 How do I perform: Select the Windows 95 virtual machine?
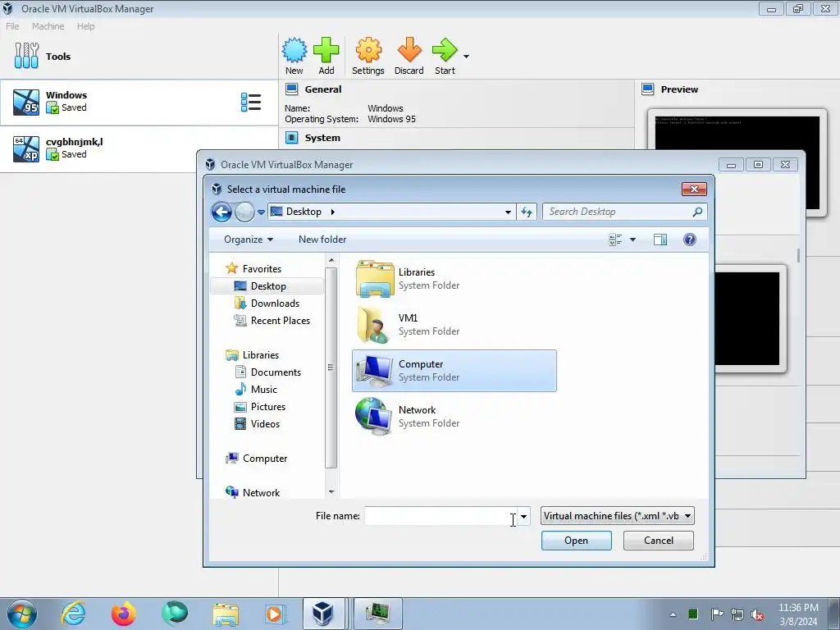click(139, 103)
